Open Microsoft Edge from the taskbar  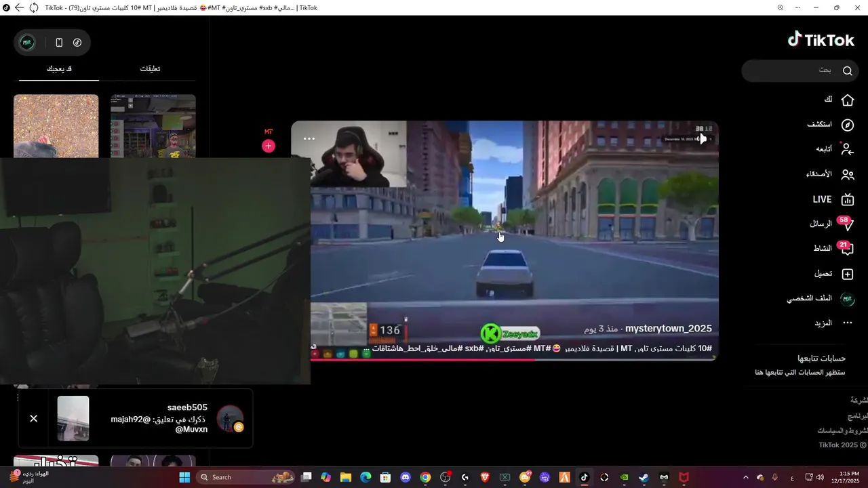click(x=366, y=477)
